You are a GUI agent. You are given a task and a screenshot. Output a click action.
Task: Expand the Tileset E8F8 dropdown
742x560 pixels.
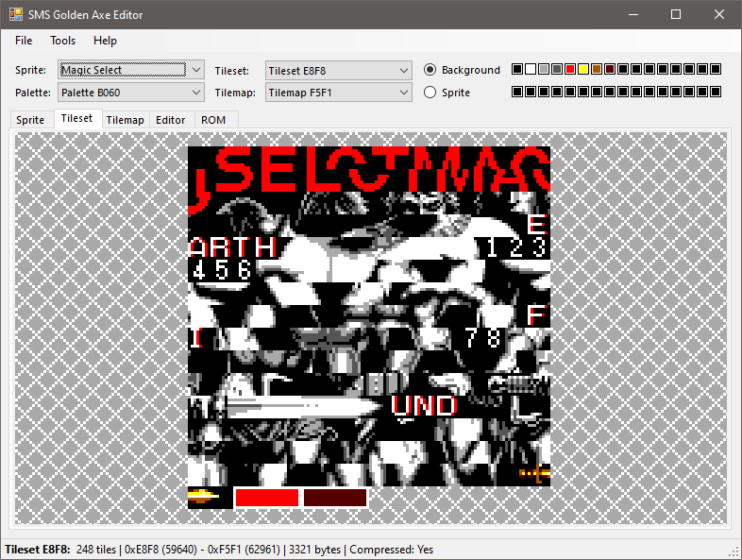(x=338, y=71)
